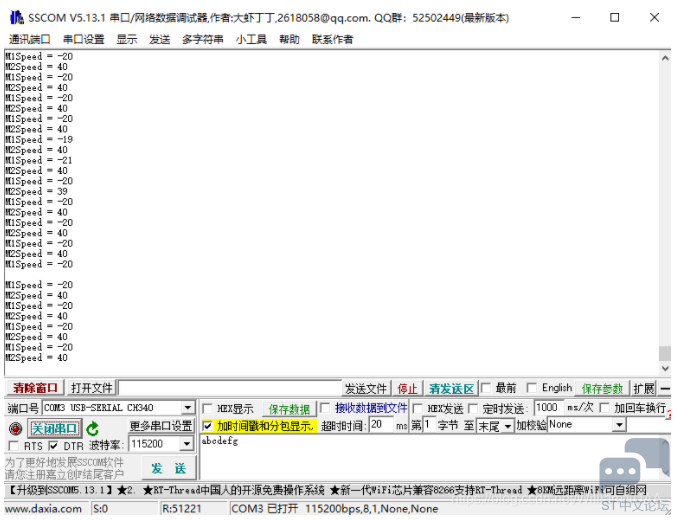Screen dimensions: 678x521
Task: Click the 超时时间 20 ms field
Action: coord(381,425)
